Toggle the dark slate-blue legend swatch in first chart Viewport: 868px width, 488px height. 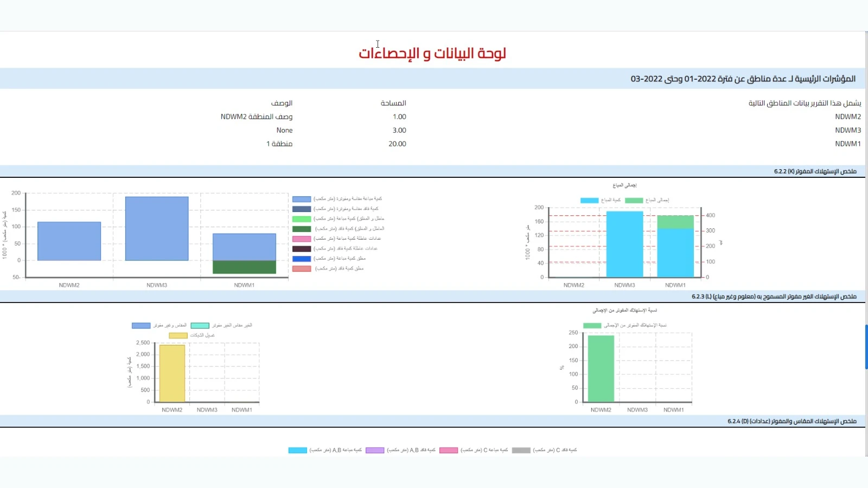point(302,209)
